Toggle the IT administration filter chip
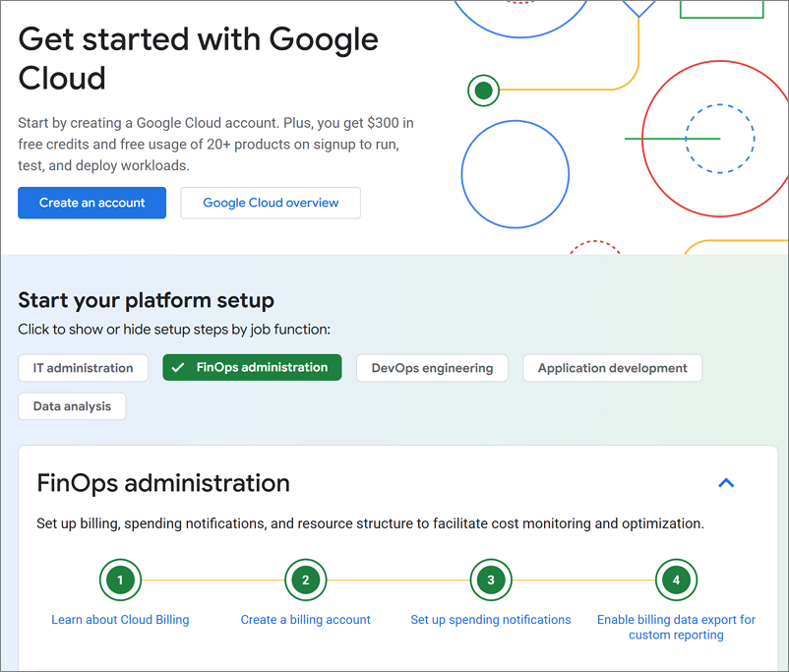The width and height of the screenshot is (789, 672). coord(83,368)
